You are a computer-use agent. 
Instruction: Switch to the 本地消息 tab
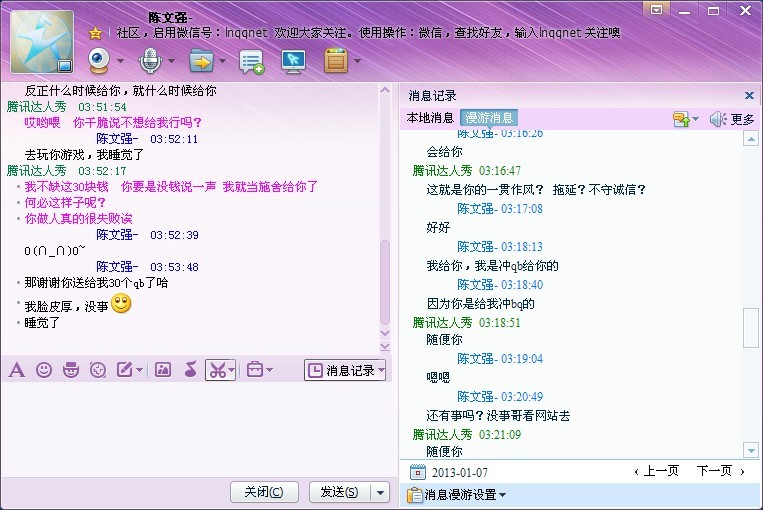click(x=430, y=118)
